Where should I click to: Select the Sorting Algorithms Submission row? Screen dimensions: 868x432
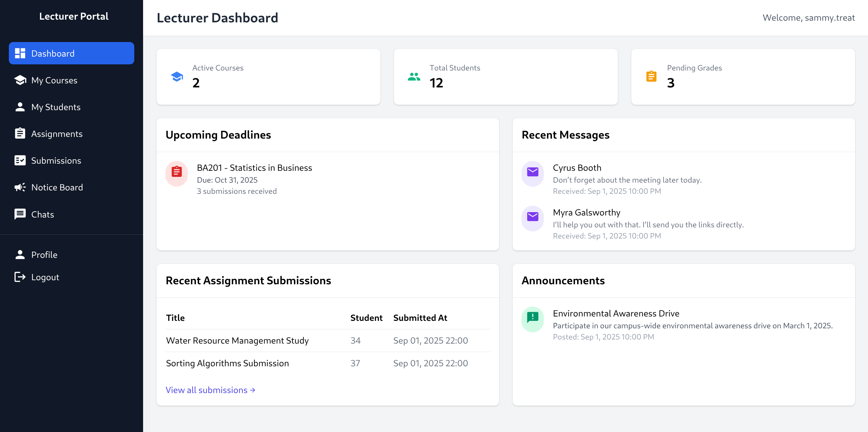coord(227,363)
